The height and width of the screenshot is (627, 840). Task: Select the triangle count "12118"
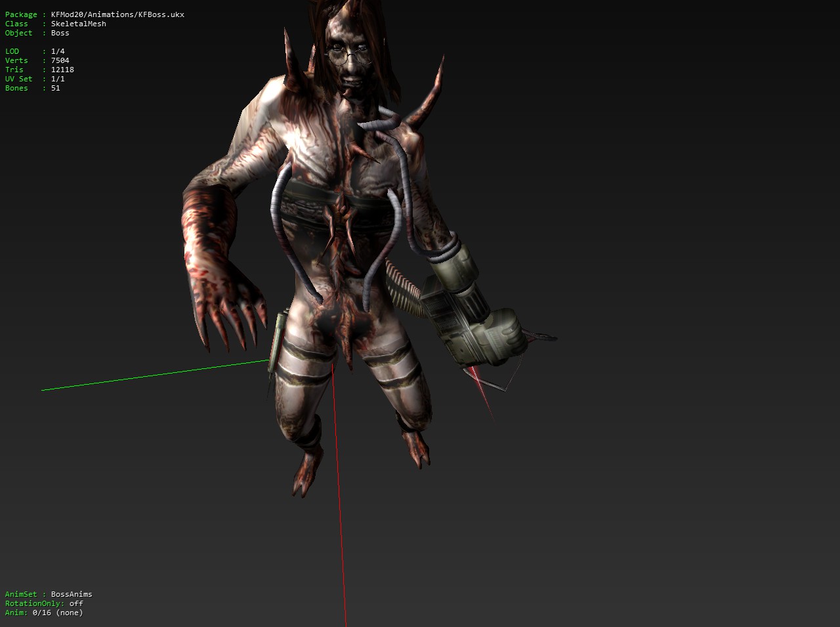point(62,70)
